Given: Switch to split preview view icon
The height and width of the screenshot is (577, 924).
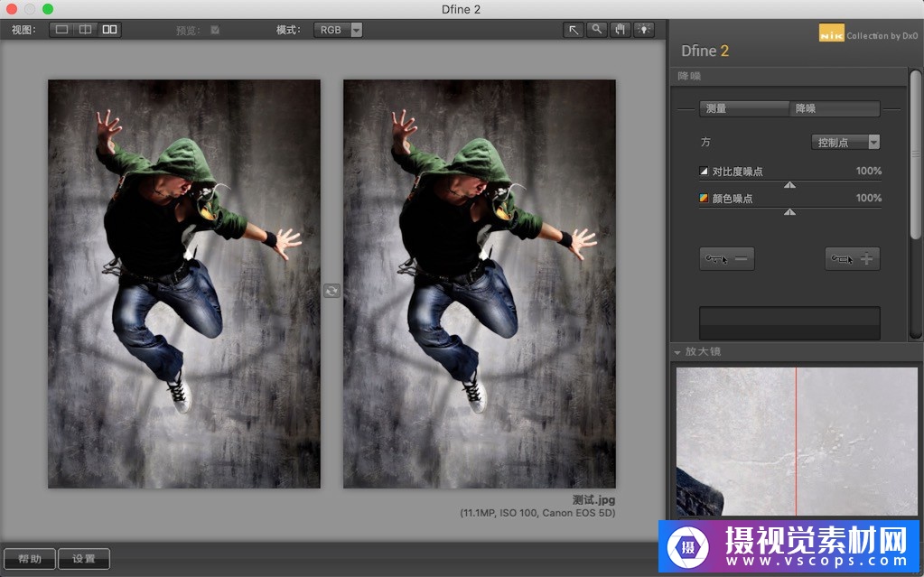Looking at the screenshot, I should click(85, 30).
